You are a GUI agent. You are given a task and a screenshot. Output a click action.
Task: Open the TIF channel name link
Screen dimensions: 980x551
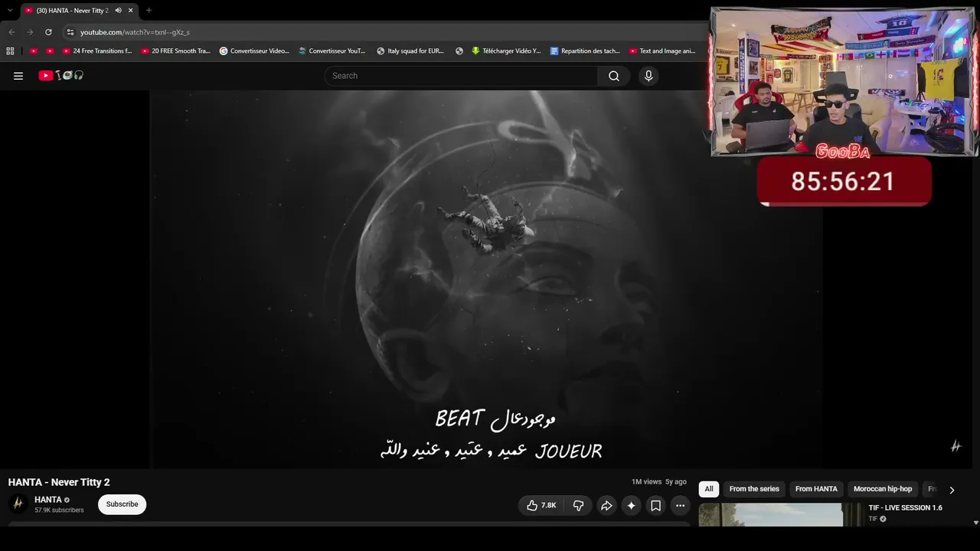[x=873, y=519]
